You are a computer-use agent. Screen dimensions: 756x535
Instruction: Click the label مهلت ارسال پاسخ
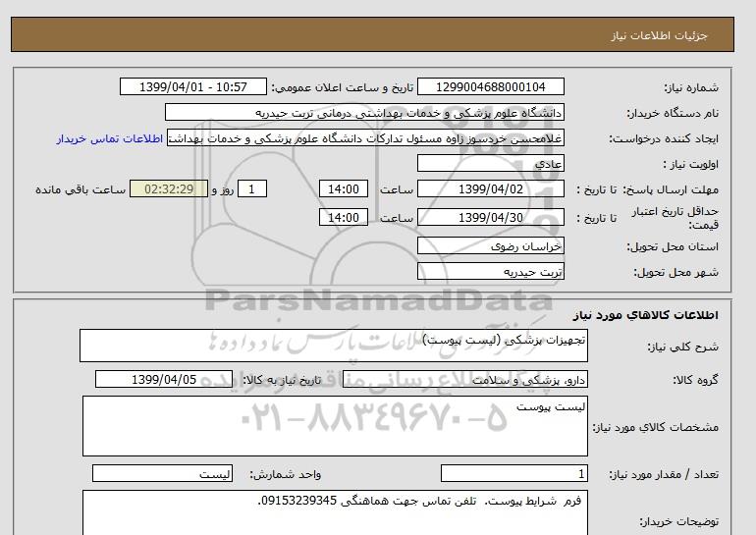[673, 189]
